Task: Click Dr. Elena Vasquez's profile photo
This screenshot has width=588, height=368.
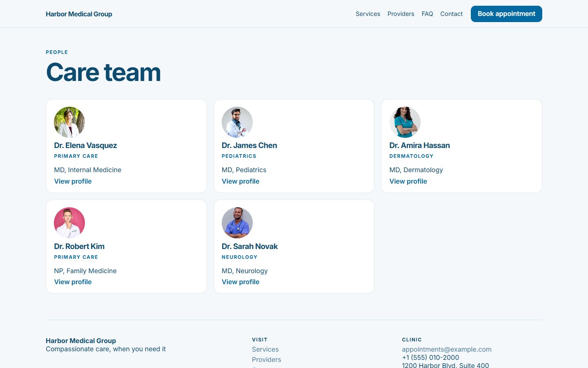Action: [x=69, y=122]
